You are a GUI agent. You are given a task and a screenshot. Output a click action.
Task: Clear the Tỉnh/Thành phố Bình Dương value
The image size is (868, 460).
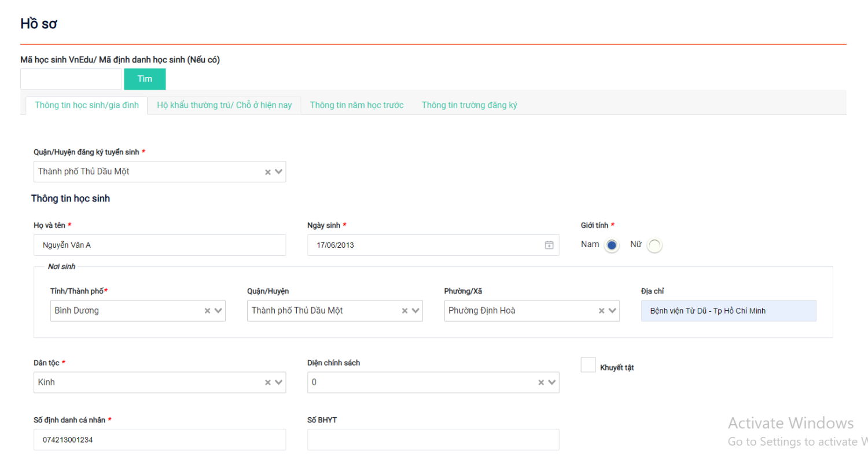point(208,311)
